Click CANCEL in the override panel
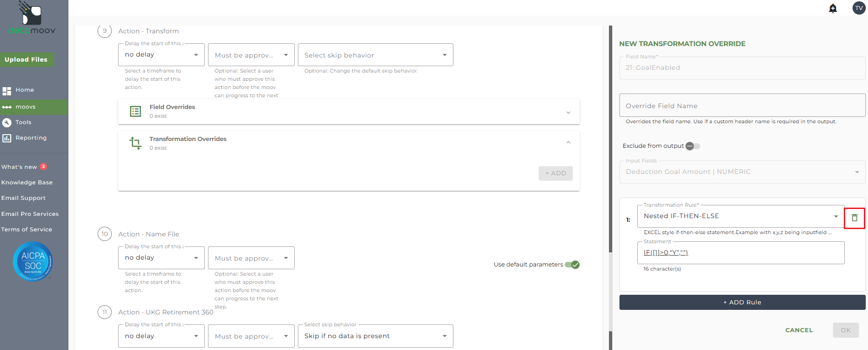This screenshot has width=868, height=350. pos(799,330)
